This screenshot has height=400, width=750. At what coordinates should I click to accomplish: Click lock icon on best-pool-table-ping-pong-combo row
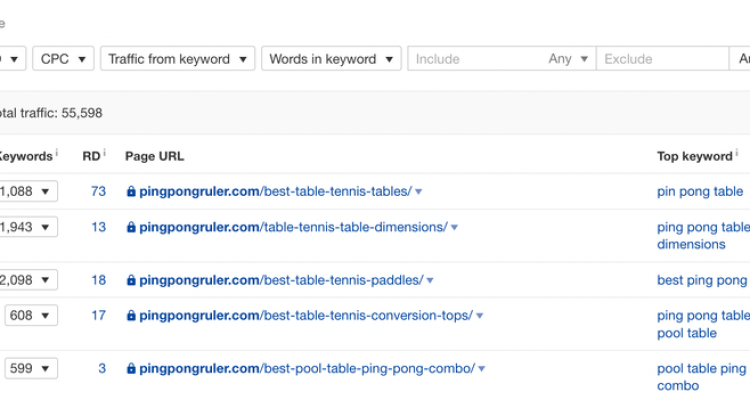point(131,368)
